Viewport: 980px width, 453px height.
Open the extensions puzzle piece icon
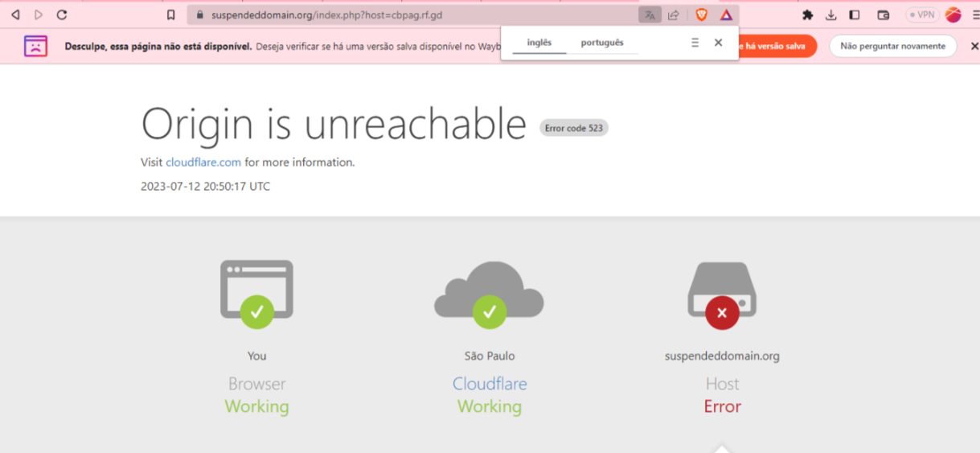808,14
